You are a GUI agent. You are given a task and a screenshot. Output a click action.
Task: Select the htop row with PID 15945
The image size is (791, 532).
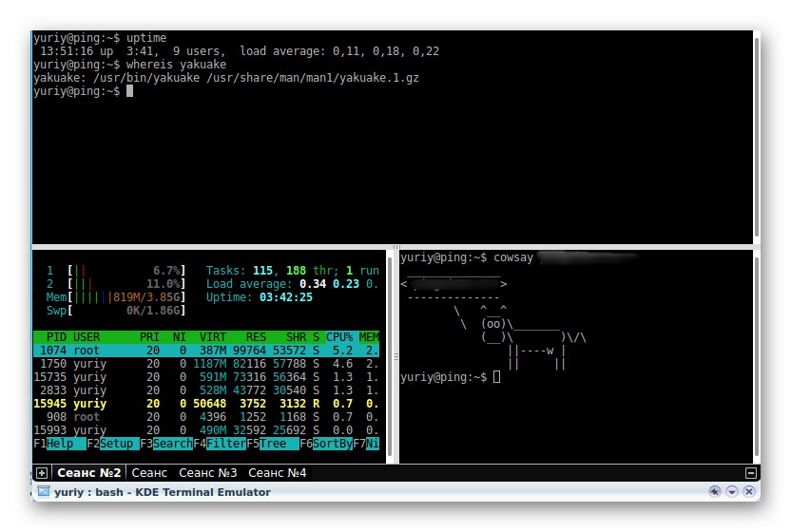click(x=205, y=404)
